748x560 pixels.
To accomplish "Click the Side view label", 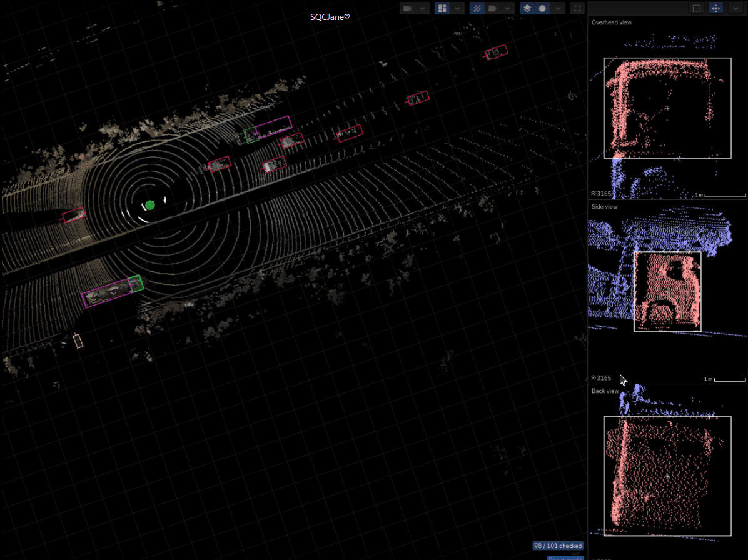I will point(604,207).
